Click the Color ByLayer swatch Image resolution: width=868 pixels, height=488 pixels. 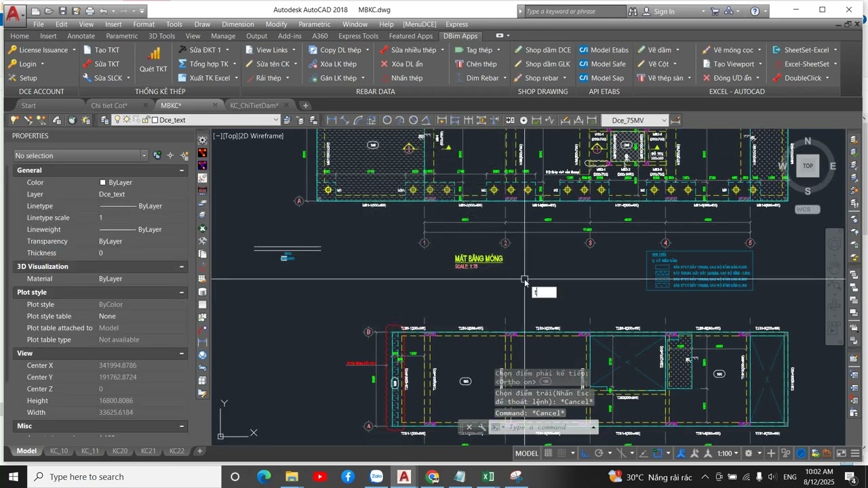tap(103, 182)
